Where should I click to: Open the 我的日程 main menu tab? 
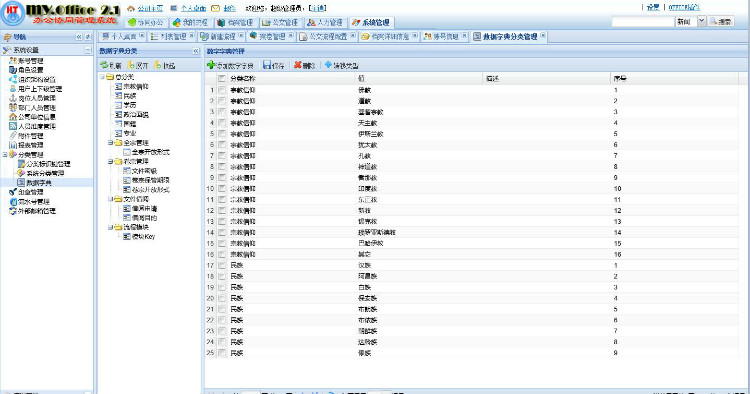tap(190, 22)
